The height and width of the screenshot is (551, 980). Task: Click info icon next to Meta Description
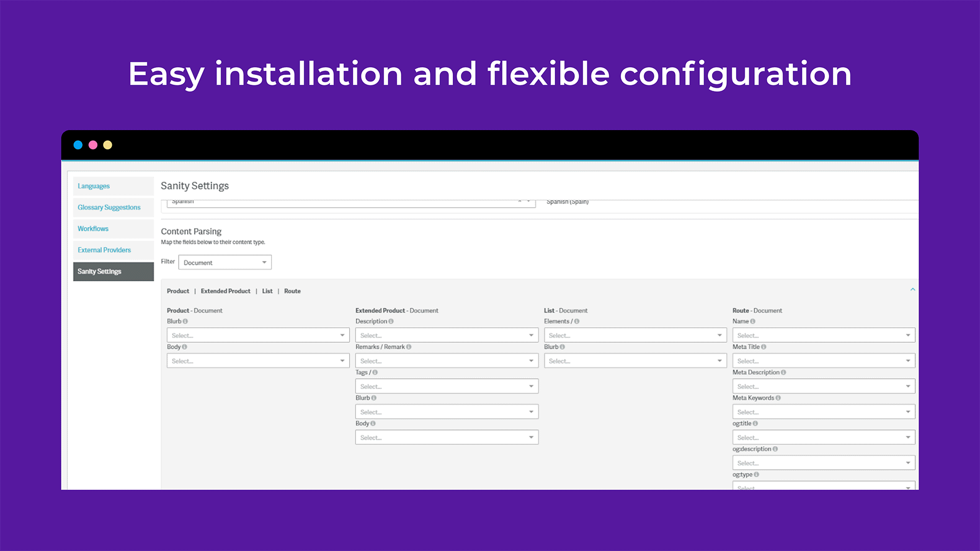click(x=783, y=372)
